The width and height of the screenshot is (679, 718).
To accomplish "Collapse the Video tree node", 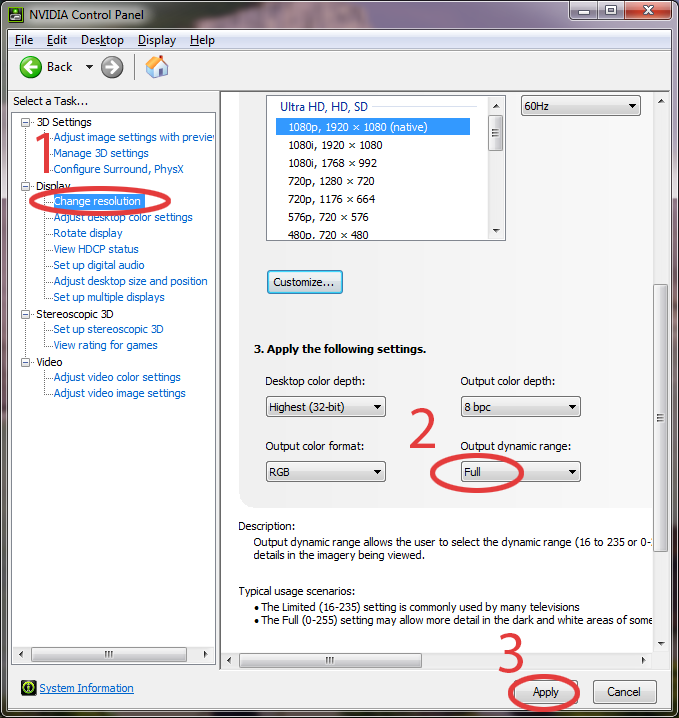I will click(x=26, y=362).
